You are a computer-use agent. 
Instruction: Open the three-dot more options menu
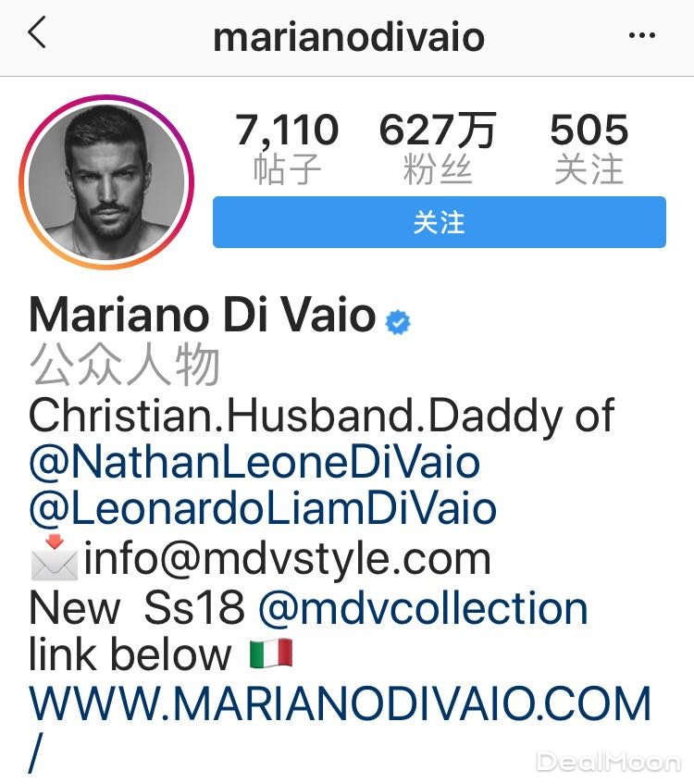click(x=642, y=35)
